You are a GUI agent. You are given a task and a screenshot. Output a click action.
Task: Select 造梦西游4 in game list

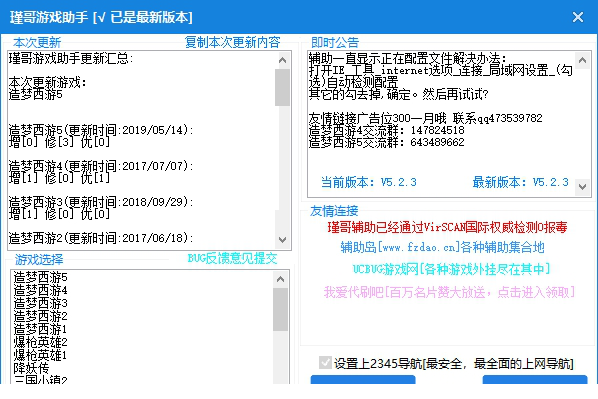coord(40,290)
